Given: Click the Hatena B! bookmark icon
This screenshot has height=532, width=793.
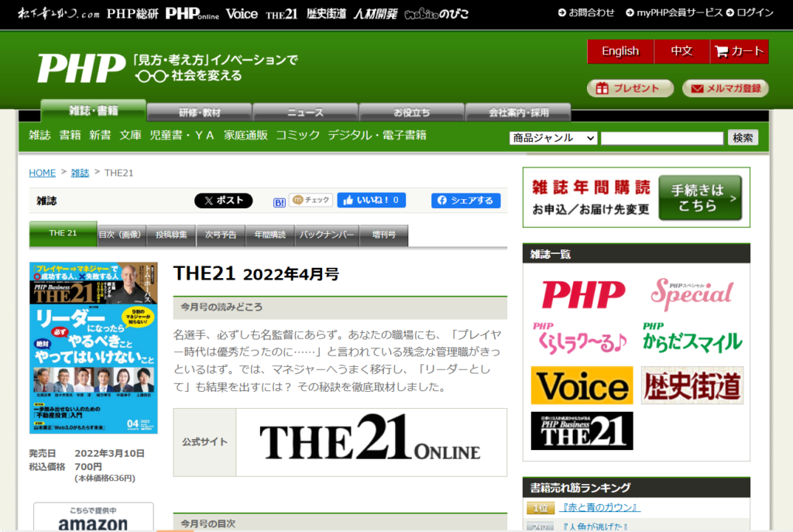Looking at the screenshot, I should (x=279, y=202).
